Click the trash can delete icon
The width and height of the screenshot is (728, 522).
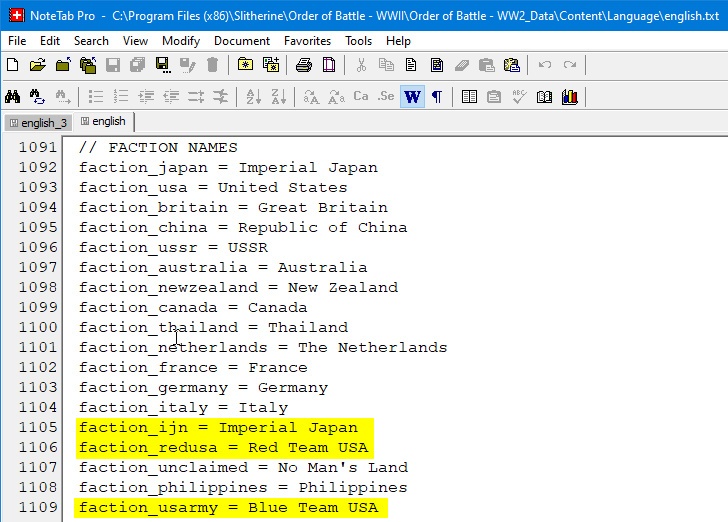point(212,65)
